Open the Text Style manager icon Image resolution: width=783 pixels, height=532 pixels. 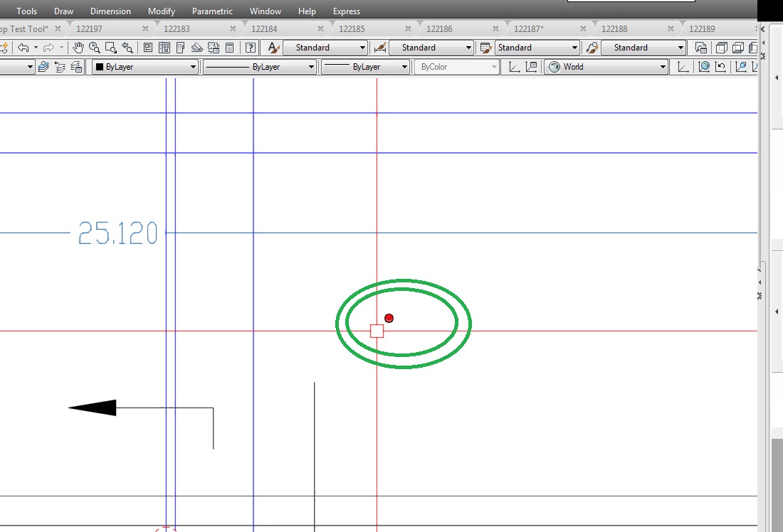(x=273, y=48)
